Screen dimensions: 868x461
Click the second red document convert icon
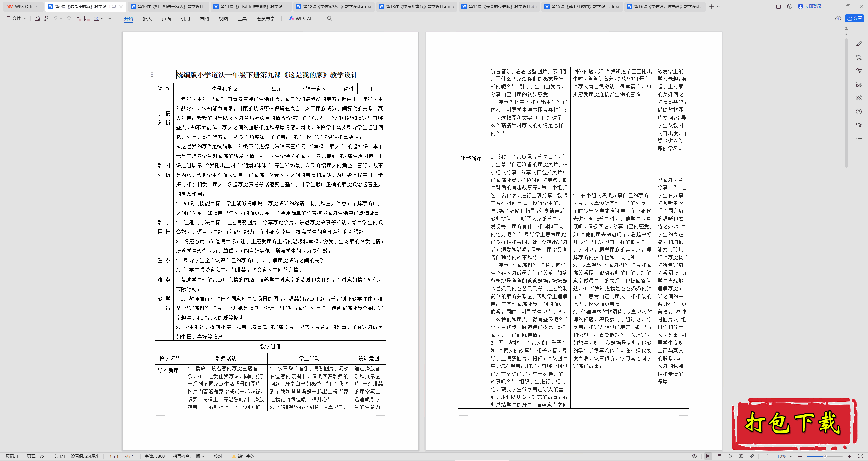point(87,18)
